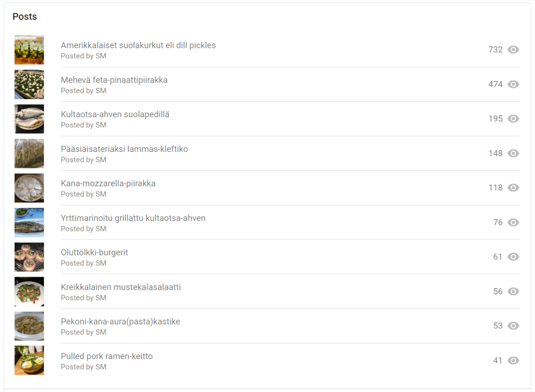The height and width of the screenshot is (392, 535).
Task: Open Amerikkalaiset suolakurkut eli dill pickles post
Action: pos(138,45)
